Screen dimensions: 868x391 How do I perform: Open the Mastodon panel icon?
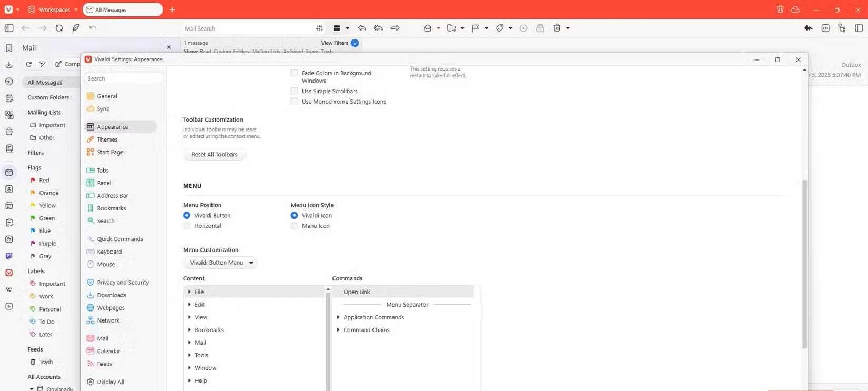point(9,256)
